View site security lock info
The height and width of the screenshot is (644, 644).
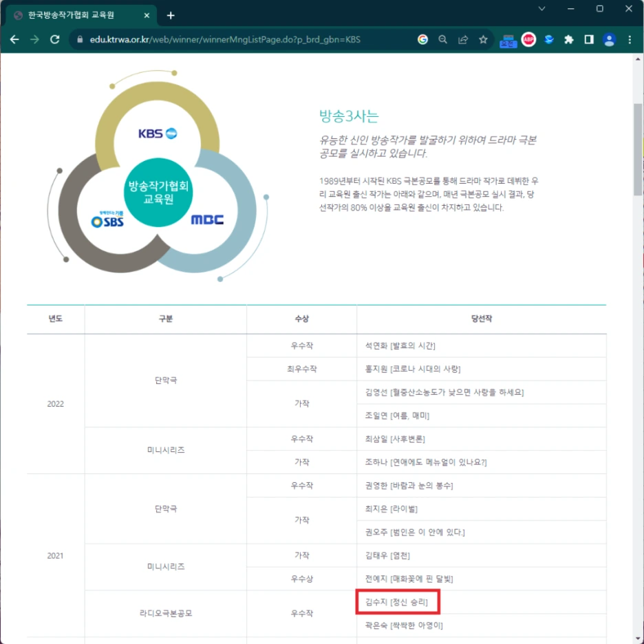click(x=80, y=39)
